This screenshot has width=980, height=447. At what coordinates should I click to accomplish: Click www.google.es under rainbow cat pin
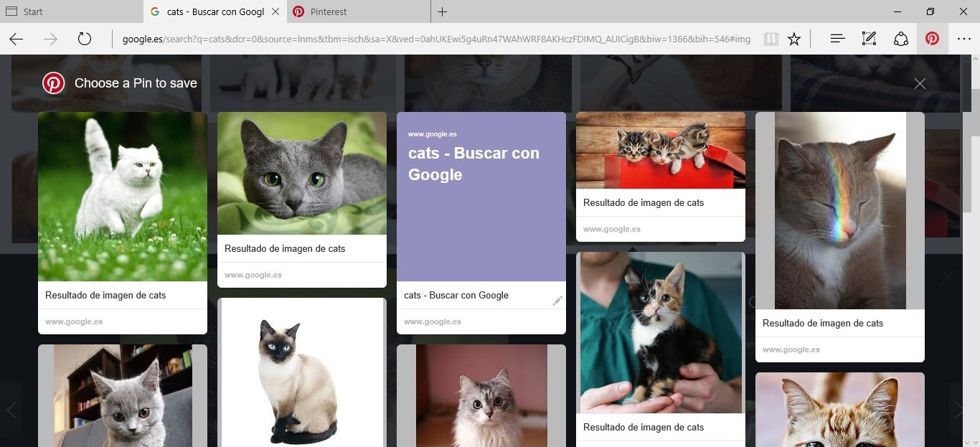791,349
